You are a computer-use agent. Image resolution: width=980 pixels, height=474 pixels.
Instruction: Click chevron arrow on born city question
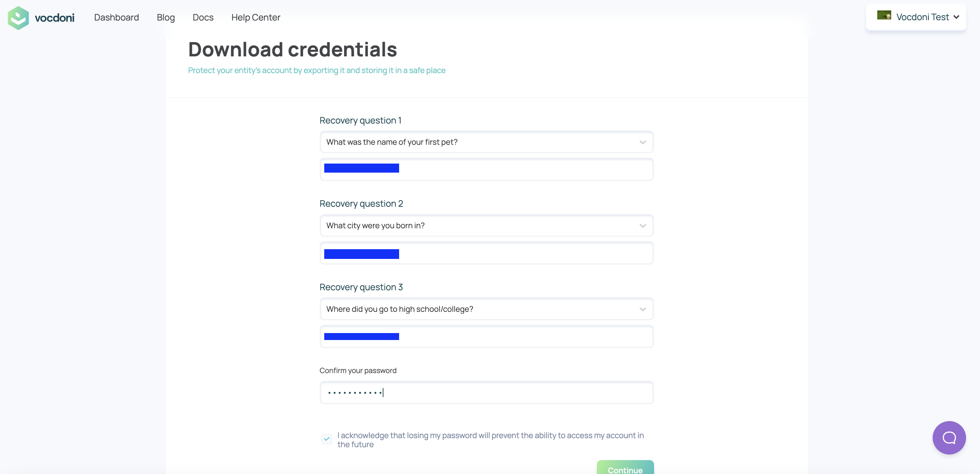pyautogui.click(x=643, y=226)
